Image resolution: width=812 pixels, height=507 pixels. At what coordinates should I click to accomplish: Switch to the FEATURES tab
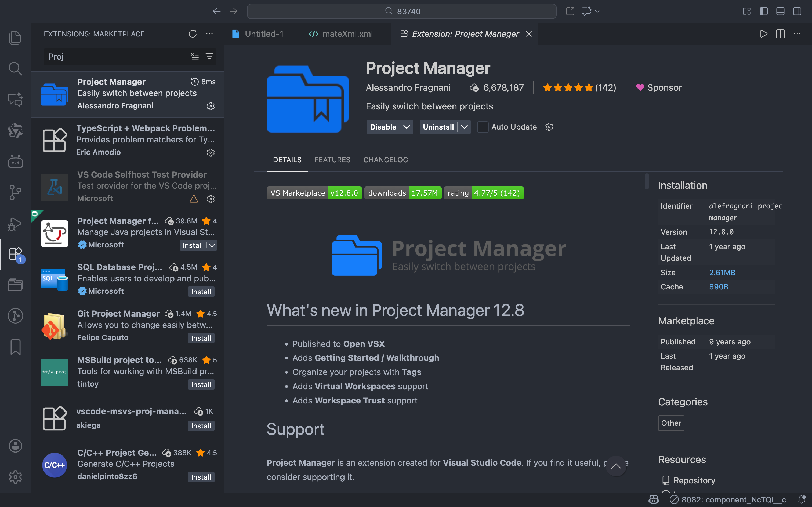pos(332,160)
